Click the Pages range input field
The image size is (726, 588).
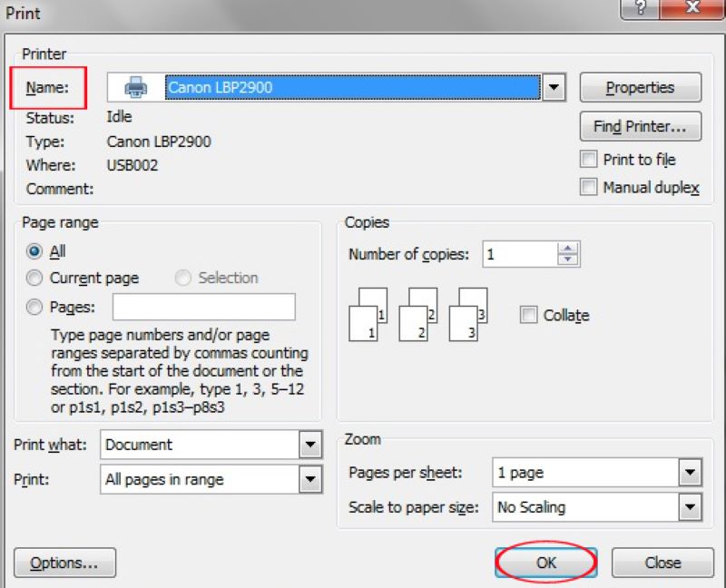[x=203, y=307]
